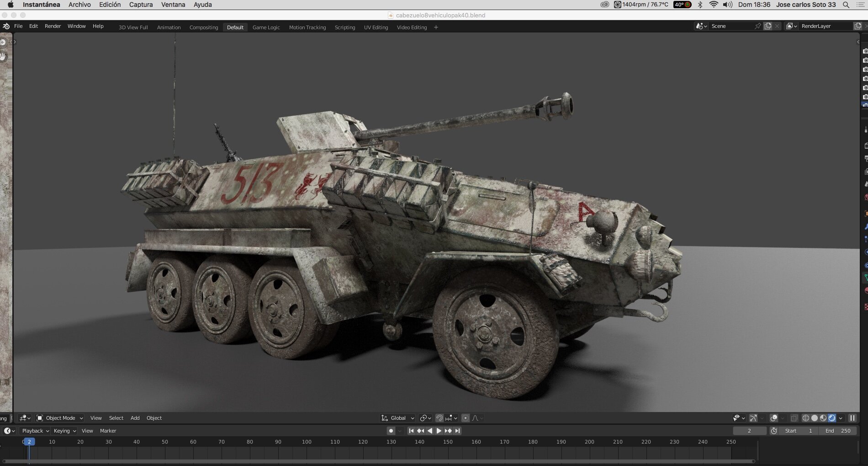
Task: Toggle viewport overlays
Action: (x=773, y=418)
